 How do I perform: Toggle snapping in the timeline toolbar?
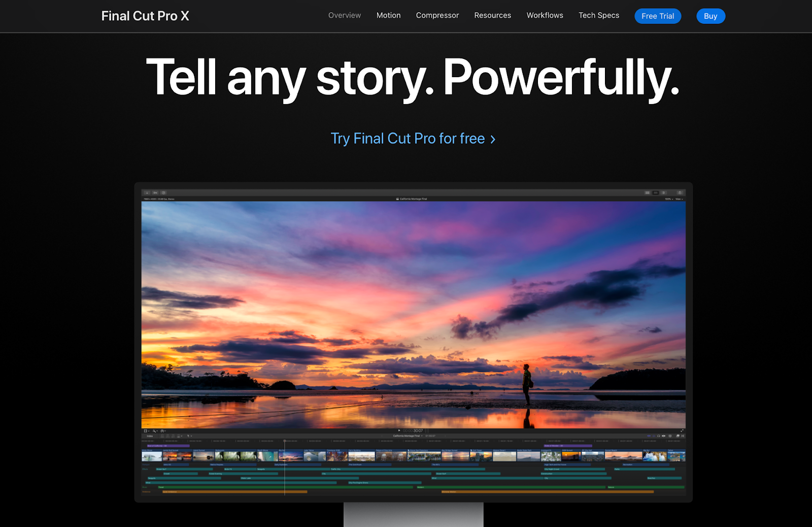coord(663,436)
